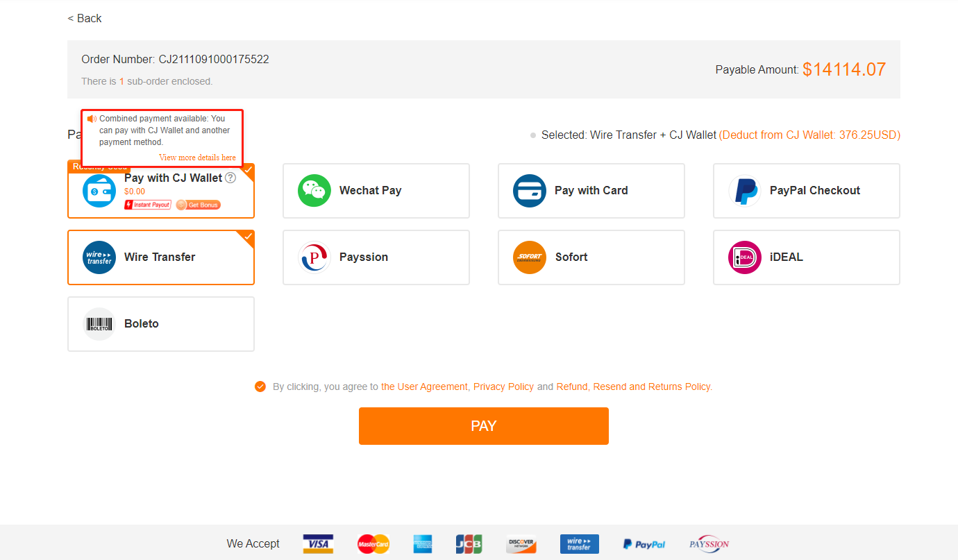Open the User Agreement link

click(x=424, y=387)
